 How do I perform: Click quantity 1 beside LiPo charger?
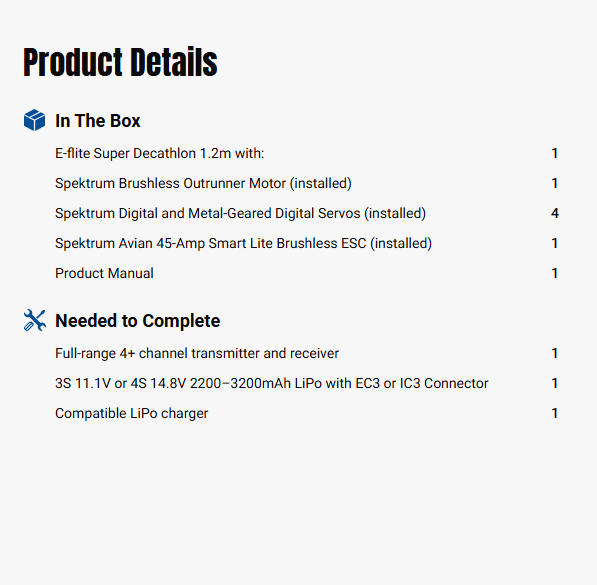click(x=555, y=414)
